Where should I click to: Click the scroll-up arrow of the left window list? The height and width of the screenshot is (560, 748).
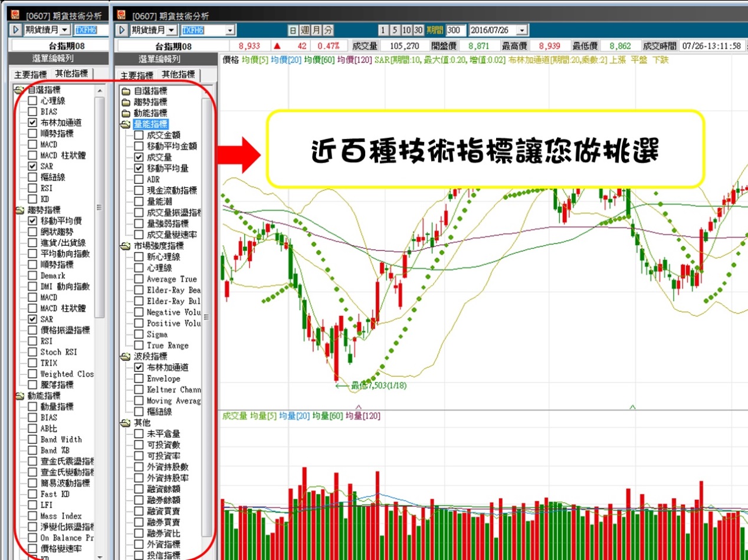pyautogui.click(x=100, y=90)
